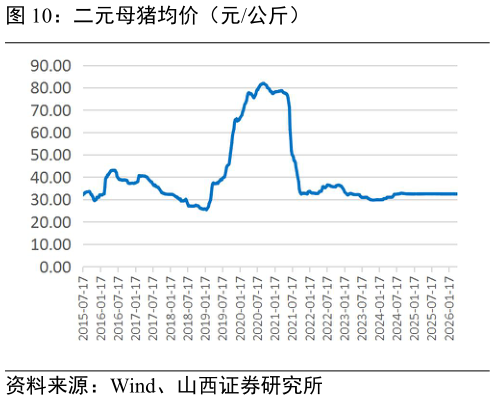Click the x-axis date 2016-01-17
The image size is (495, 400).
click(100, 308)
